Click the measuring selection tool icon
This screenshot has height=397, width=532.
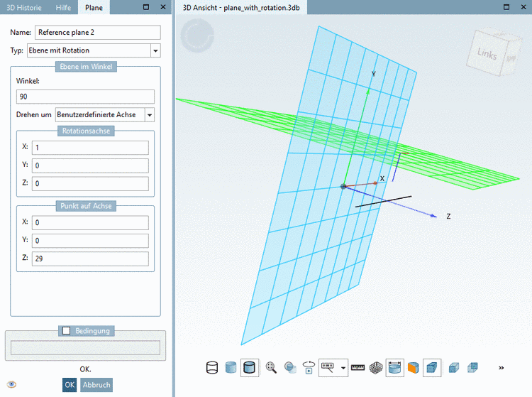pos(328,368)
